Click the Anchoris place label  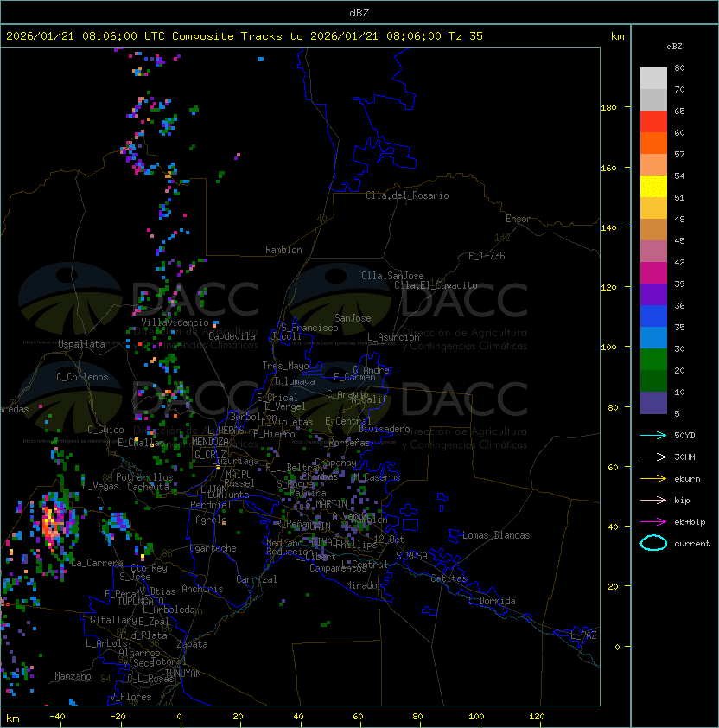coord(202,589)
